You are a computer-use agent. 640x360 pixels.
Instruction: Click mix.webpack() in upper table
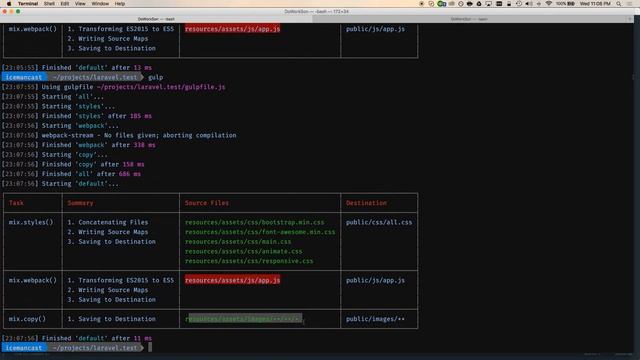33,29
